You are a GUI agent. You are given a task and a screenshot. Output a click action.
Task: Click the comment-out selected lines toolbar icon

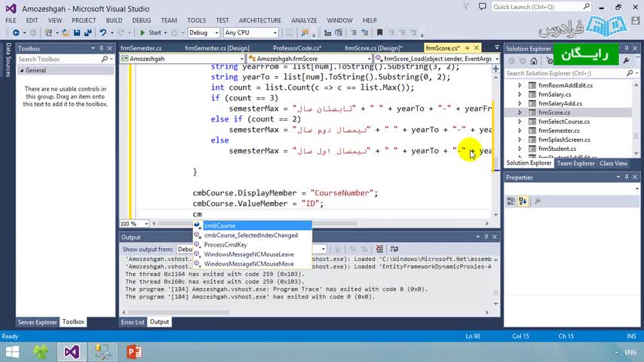pos(353,32)
